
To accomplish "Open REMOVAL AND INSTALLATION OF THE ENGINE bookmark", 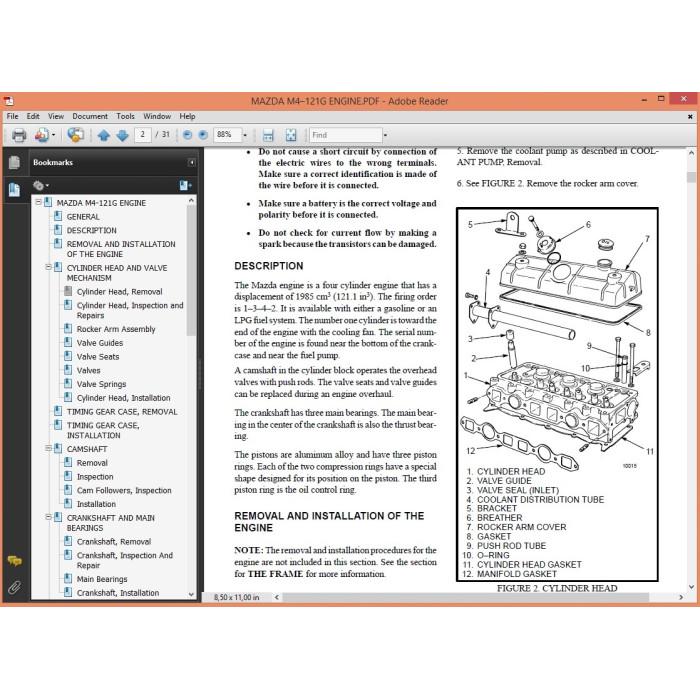I will pos(121,249).
